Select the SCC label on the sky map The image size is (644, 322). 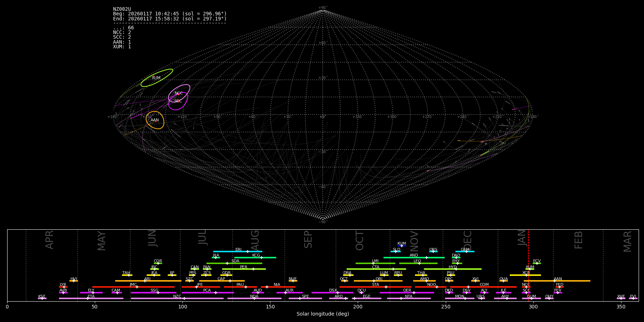tap(178, 101)
